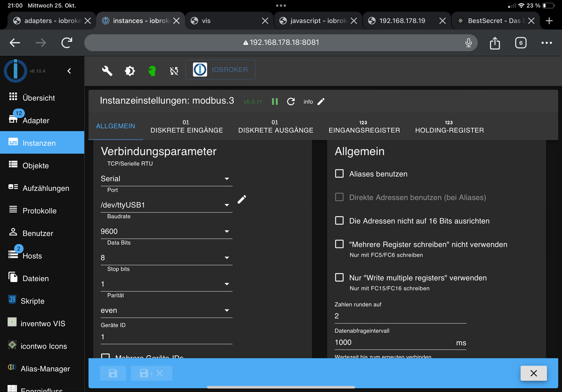Toggle expert mode head icon
Image resolution: width=562 pixels, height=392 pixels.
152,71
